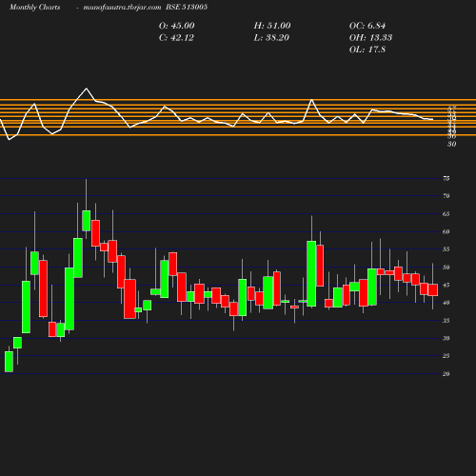Select the low value 'L: 38.20'
This screenshot has height=476, width=476.
tap(271, 38)
